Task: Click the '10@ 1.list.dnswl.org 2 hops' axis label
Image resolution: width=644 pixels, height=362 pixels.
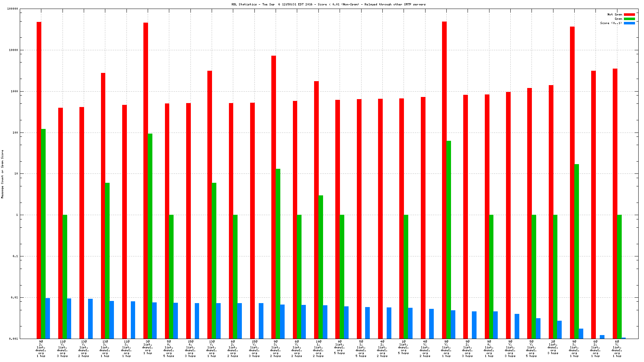Action: (318, 349)
